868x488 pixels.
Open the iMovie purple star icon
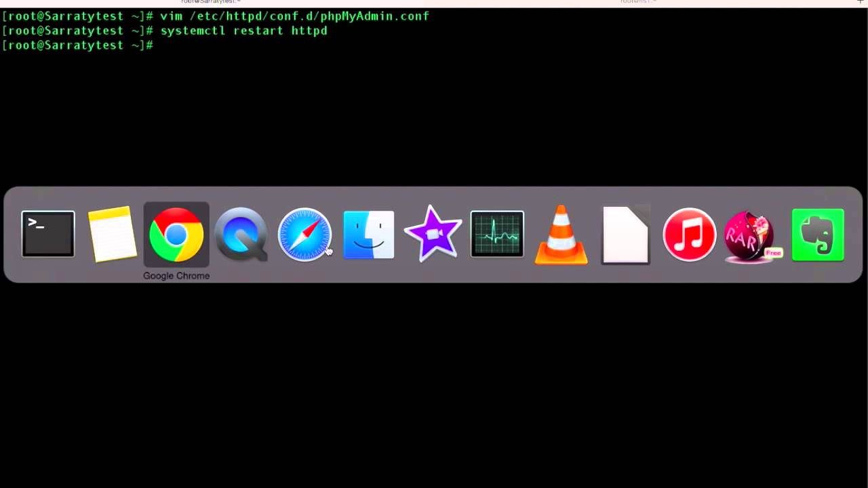433,235
